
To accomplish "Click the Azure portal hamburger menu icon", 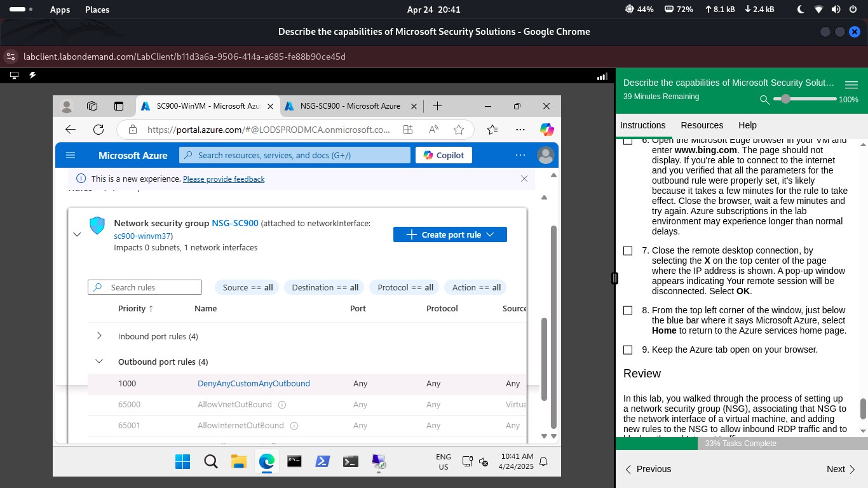I will [x=71, y=155].
